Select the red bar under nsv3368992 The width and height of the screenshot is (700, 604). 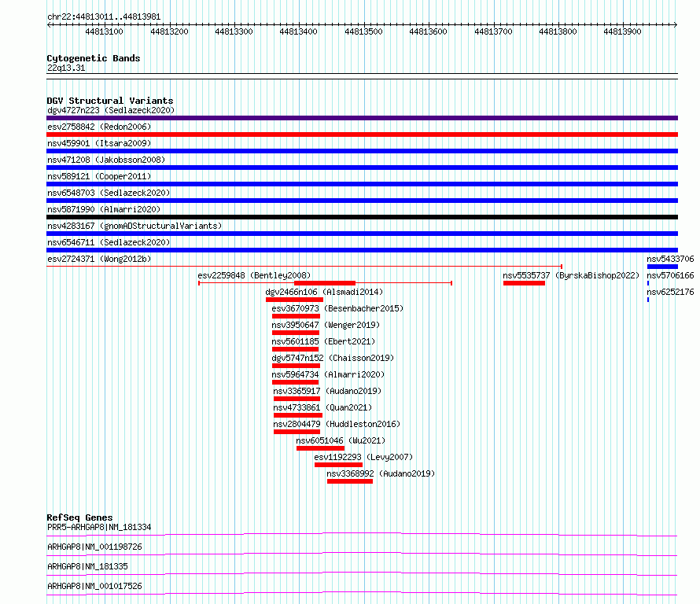point(350,481)
